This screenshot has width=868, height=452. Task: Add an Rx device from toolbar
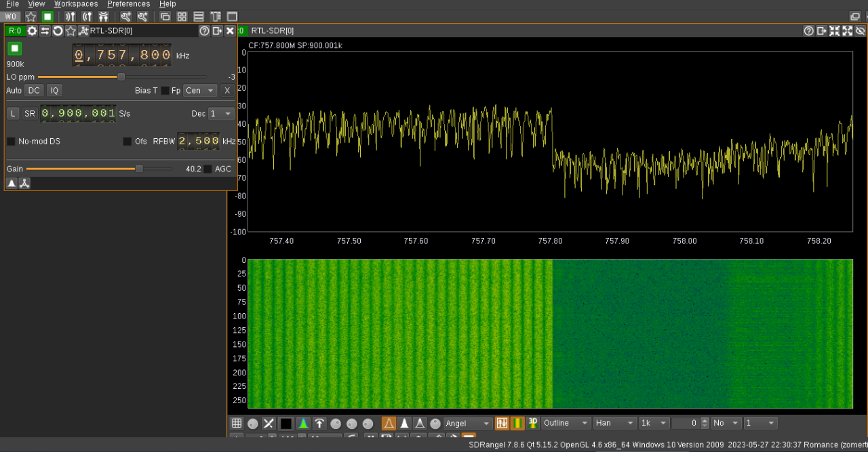70,16
